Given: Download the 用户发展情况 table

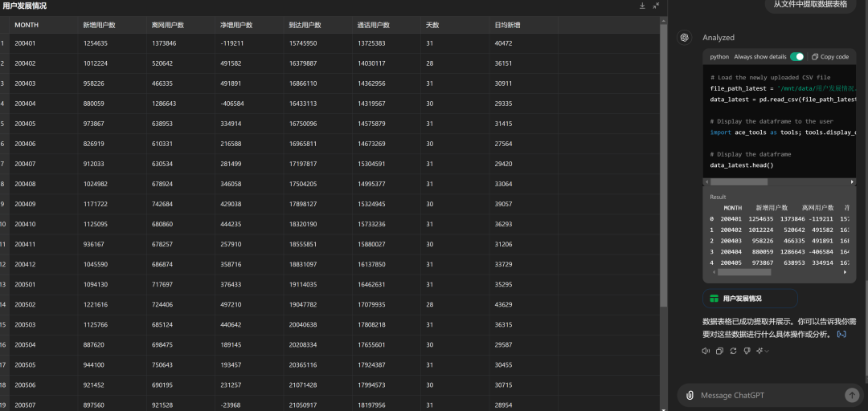Looking at the screenshot, I should pos(642,6).
